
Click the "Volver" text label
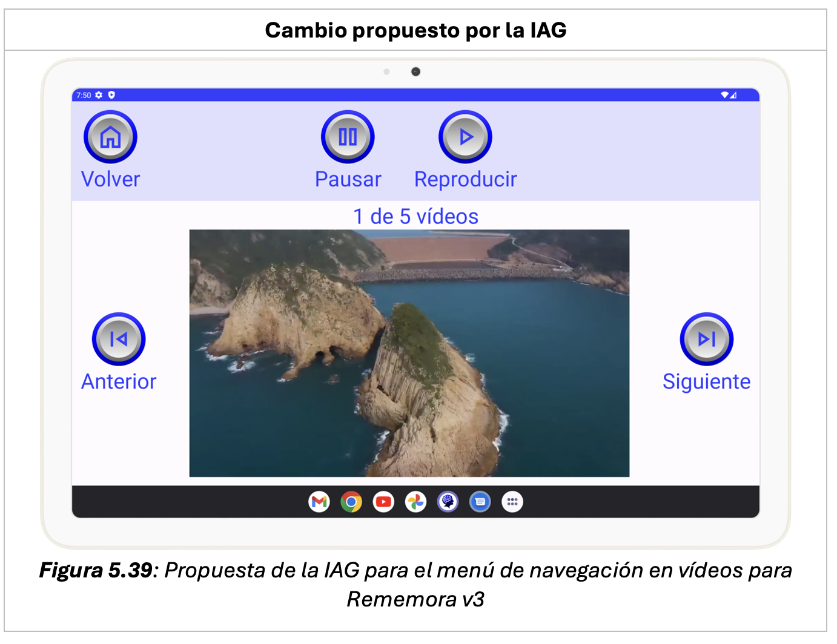point(110,179)
